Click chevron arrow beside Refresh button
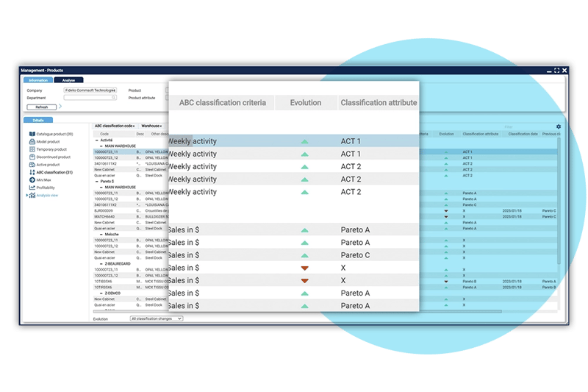The width and height of the screenshot is (588, 392). coord(60,107)
